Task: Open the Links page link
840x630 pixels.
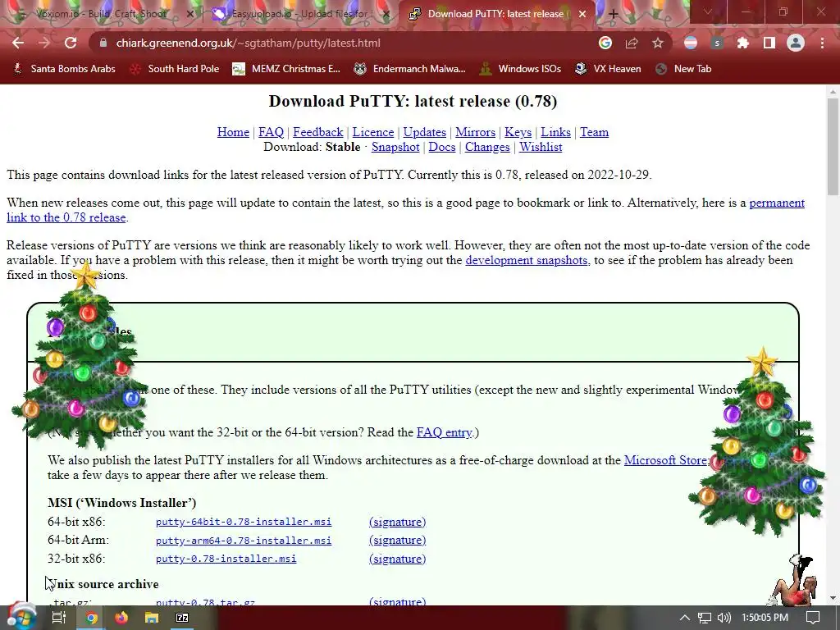Action: click(x=555, y=132)
